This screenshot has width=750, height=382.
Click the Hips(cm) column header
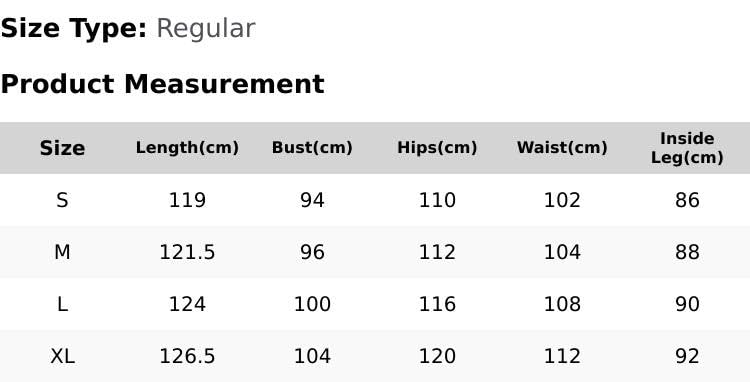tap(437, 148)
